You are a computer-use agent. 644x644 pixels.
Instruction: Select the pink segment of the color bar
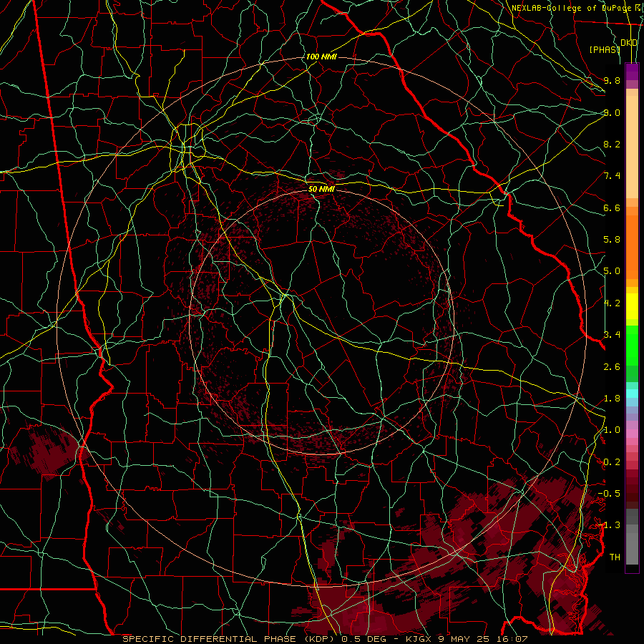632,434
